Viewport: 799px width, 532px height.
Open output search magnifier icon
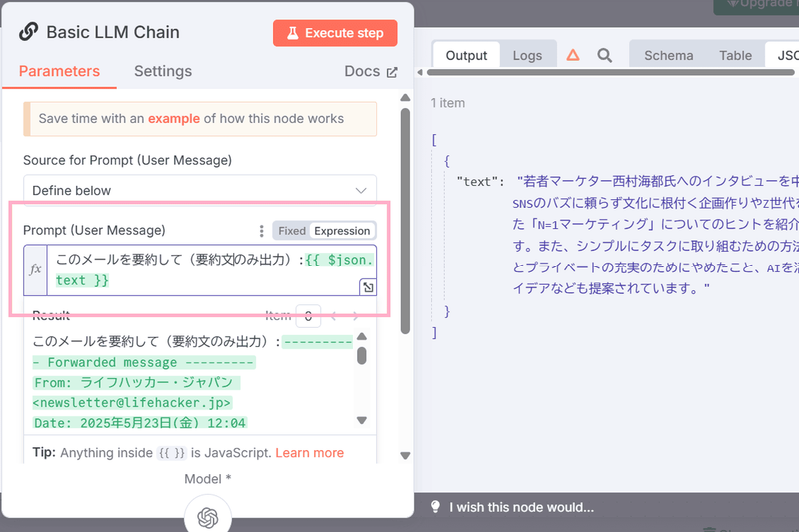(605, 55)
